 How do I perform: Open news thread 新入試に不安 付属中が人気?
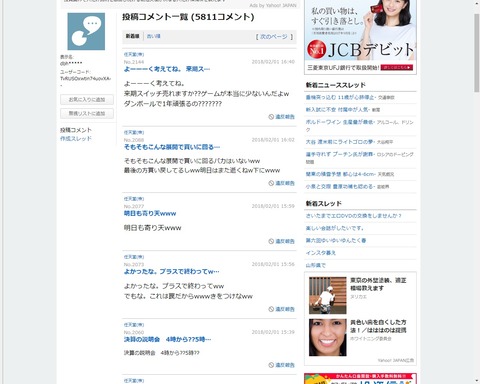(337, 109)
